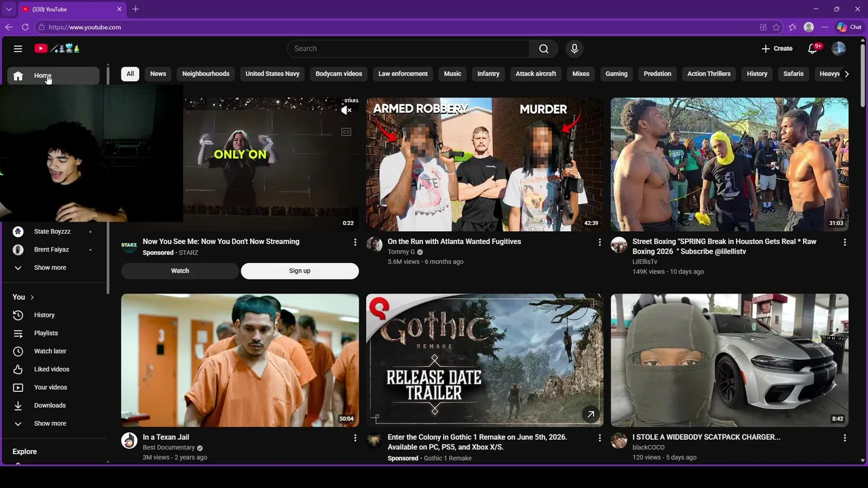Go back in the browser
The image size is (868, 488).
tap(9, 27)
